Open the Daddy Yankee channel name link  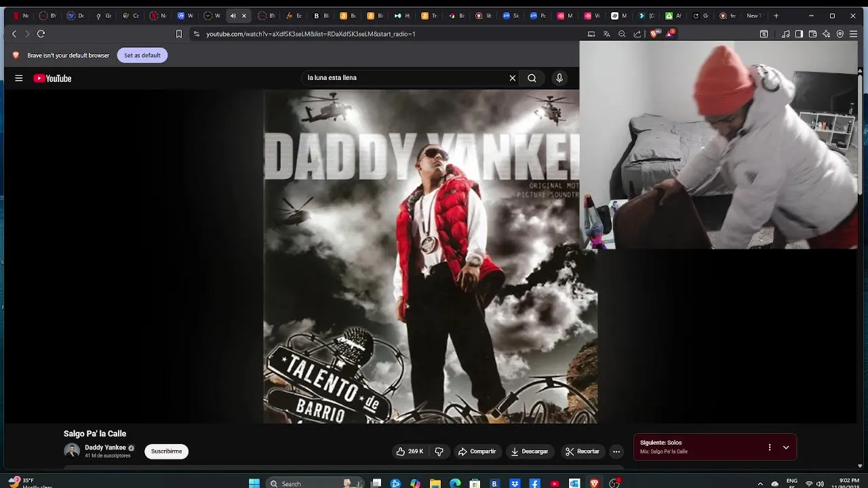coord(105,448)
